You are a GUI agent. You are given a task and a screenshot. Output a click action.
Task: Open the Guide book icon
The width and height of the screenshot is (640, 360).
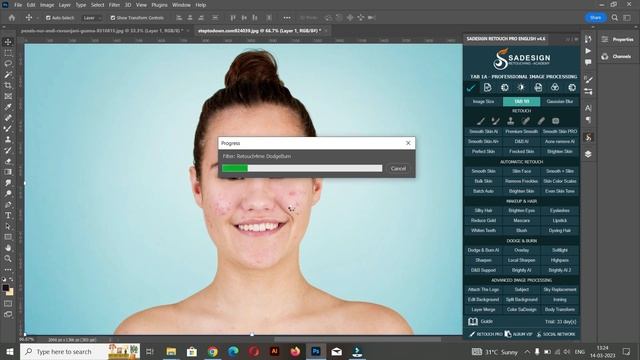point(473,321)
